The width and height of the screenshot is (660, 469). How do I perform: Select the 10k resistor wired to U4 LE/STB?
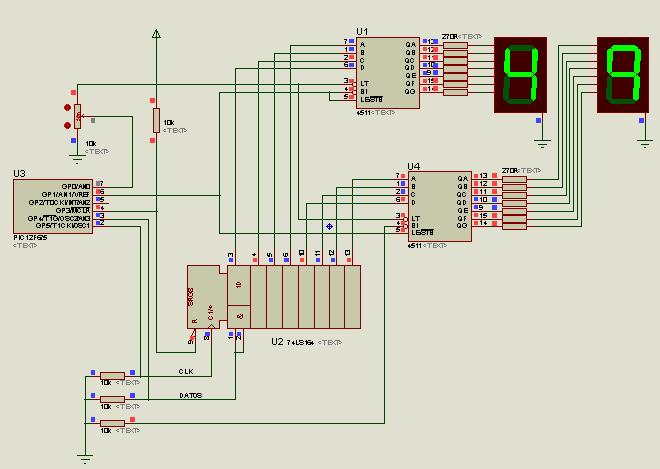click(112, 423)
